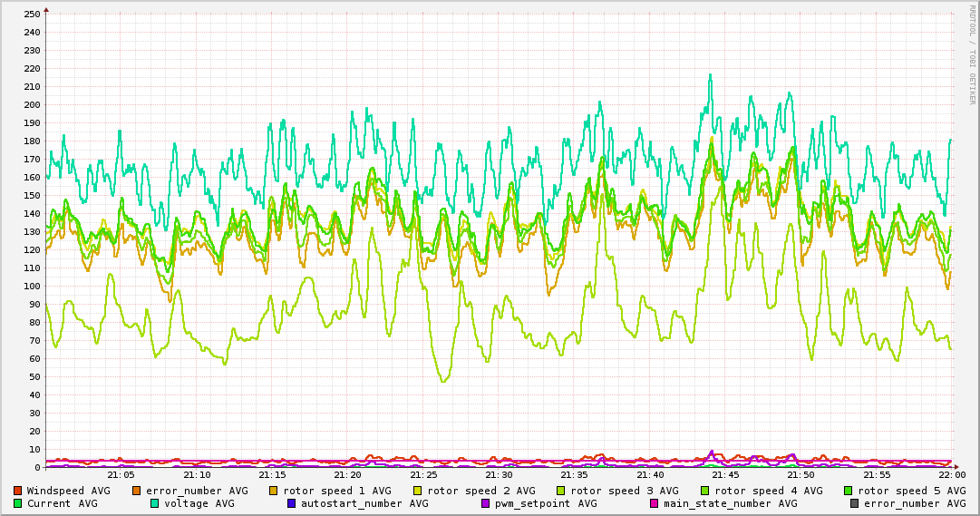980x516 pixels.
Task: Click the 240 value on the y-axis
Action: 32,33
